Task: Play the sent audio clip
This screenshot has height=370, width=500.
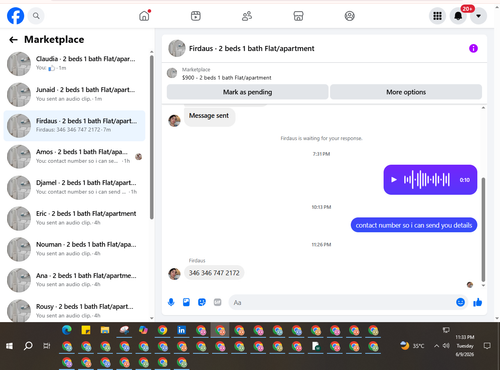Action: click(x=394, y=180)
